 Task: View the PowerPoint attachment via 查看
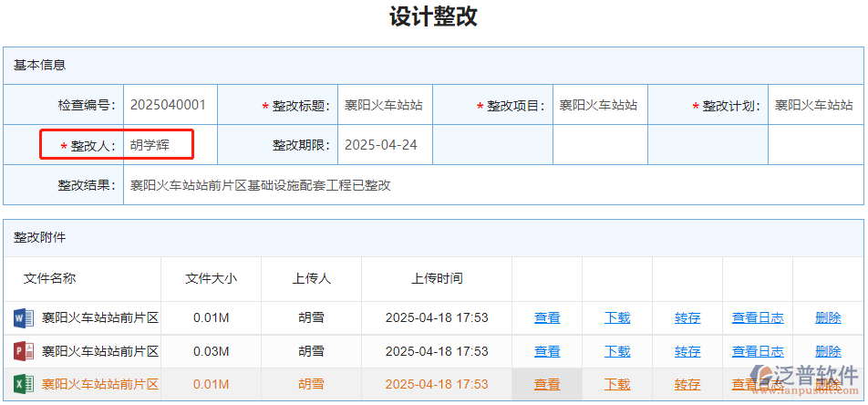tap(547, 351)
